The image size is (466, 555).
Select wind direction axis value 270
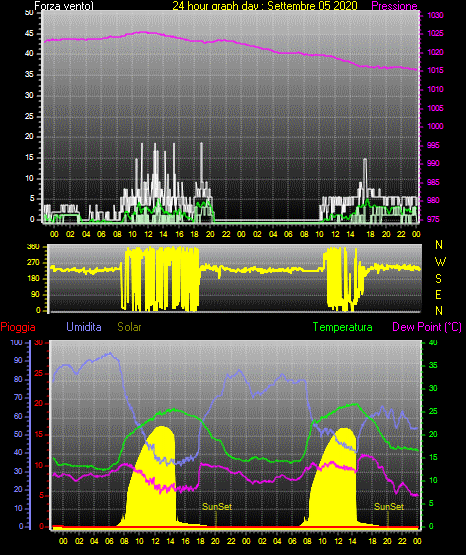point(33,263)
